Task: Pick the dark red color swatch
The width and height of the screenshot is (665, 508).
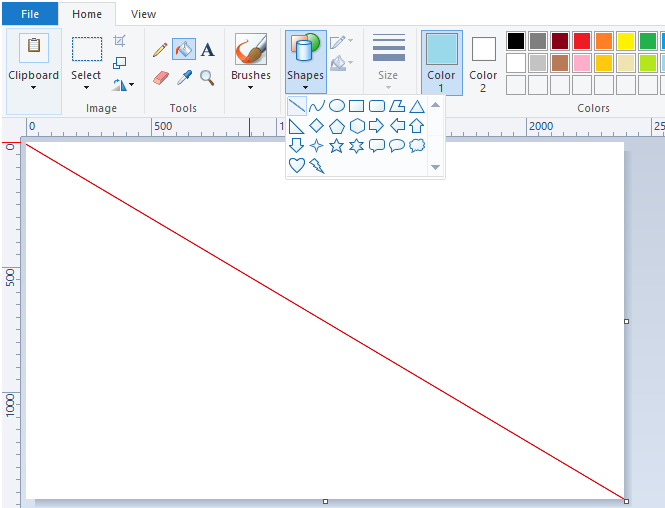Action: click(x=560, y=41)
